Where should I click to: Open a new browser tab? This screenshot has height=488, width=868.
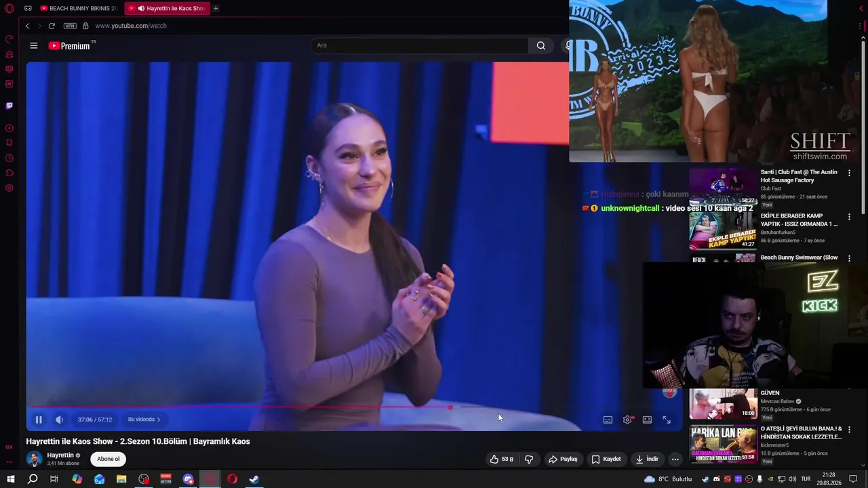[x=216, y=8]
